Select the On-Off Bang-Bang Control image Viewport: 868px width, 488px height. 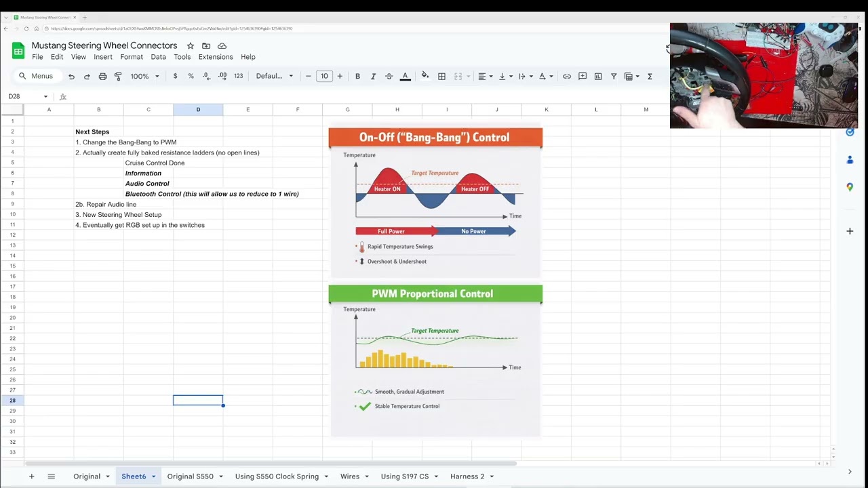[435, 203]
